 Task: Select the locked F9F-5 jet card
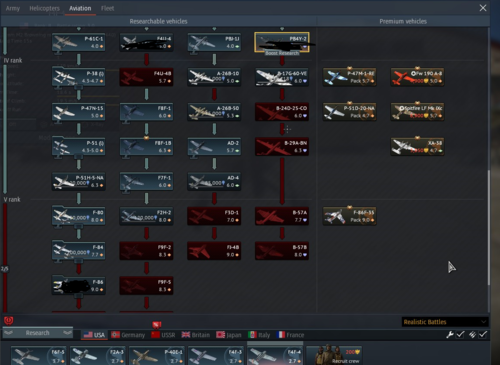point(146,285)
